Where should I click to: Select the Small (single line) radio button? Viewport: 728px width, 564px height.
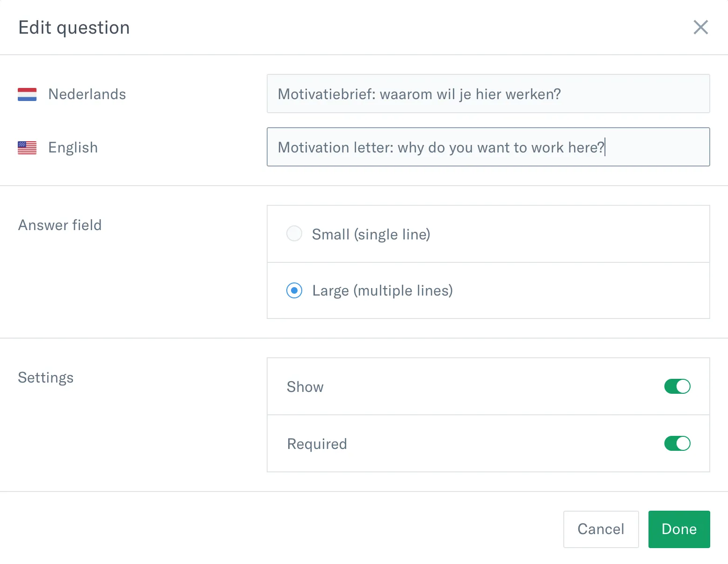pyautogui.click(x=294, y=233)
